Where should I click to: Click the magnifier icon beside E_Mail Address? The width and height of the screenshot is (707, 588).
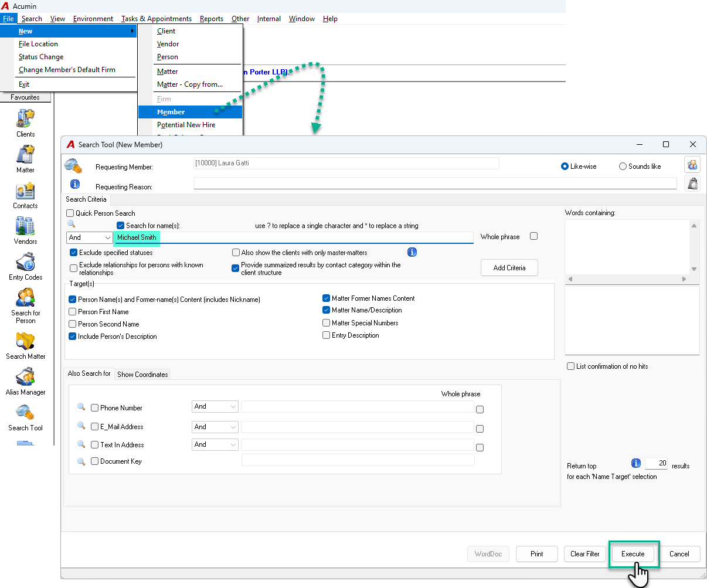point(81,426)
